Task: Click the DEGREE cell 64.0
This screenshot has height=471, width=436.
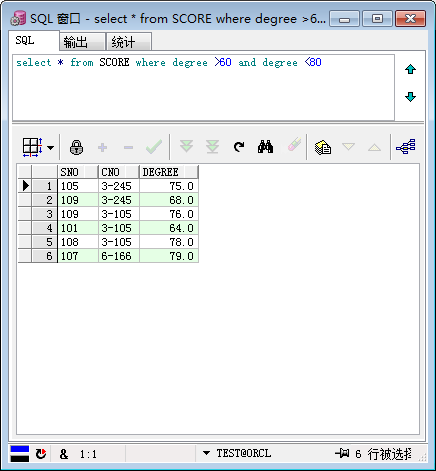Action: pos(169,228)
